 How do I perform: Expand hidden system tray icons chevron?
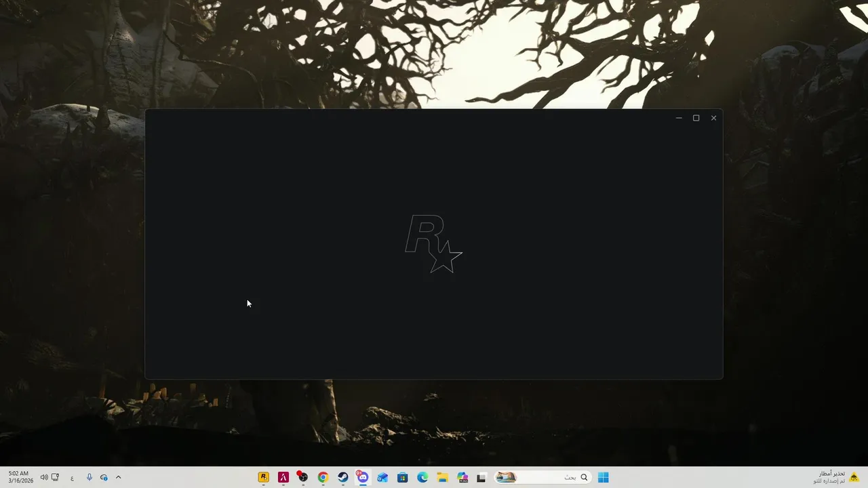click(x=118, y=477)
